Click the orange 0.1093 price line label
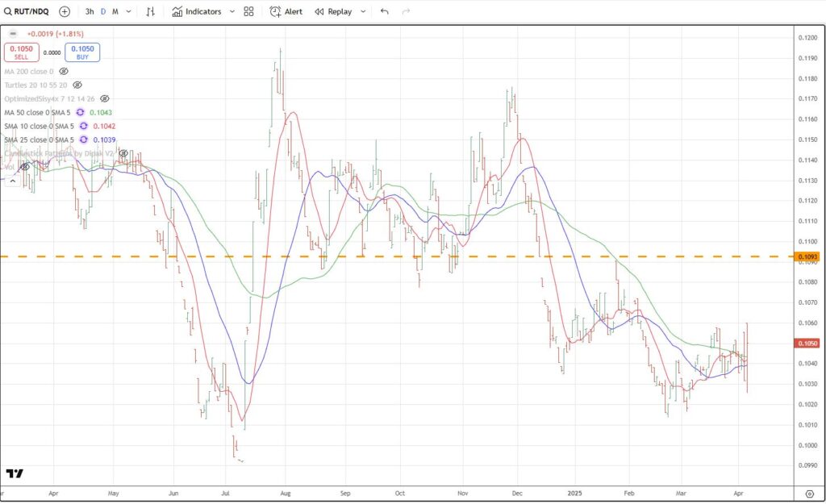The image size is (826, 504). coord(807,256)
